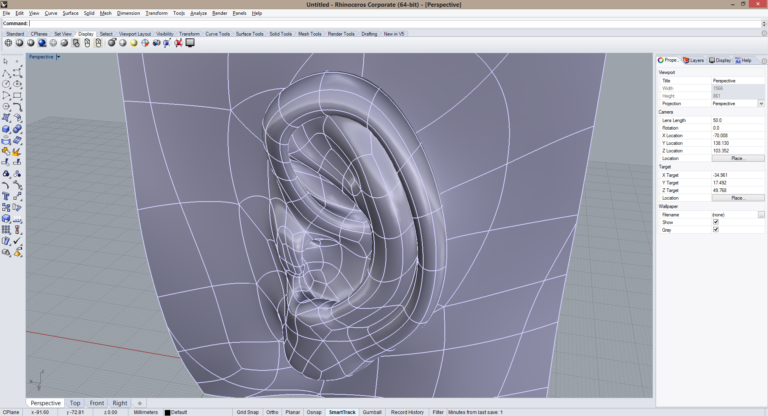Toggle Grid Snap in status bar

pos(246,412)
